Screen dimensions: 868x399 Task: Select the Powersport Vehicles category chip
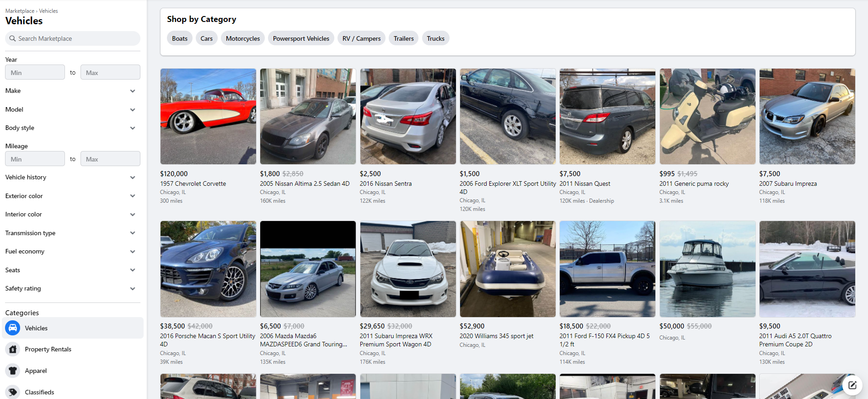301,38
